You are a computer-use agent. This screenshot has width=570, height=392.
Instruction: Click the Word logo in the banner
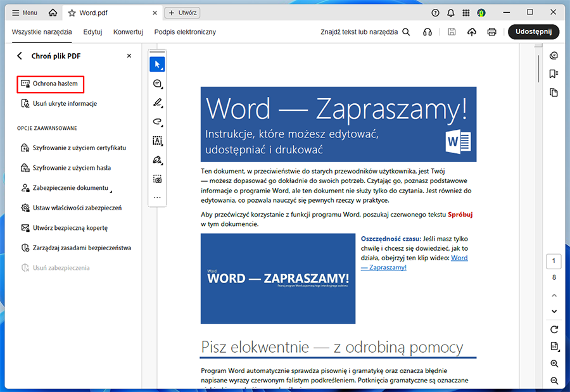458,141
